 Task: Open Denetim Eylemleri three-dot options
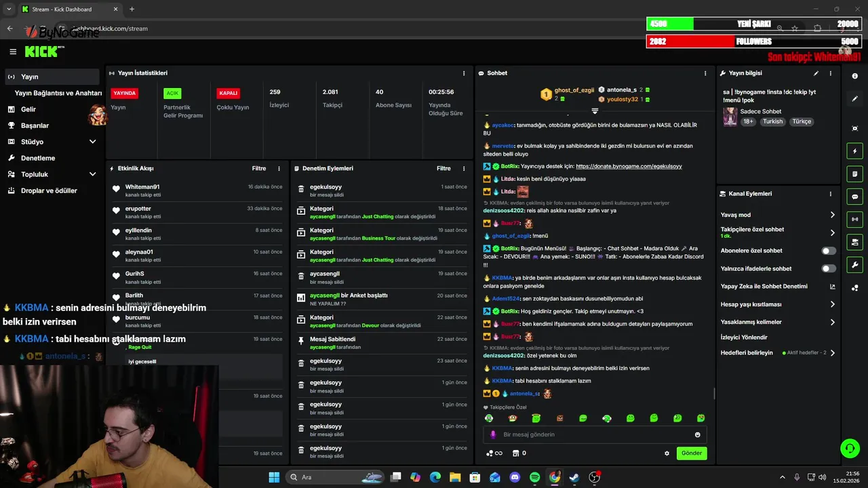click(464, 168)
